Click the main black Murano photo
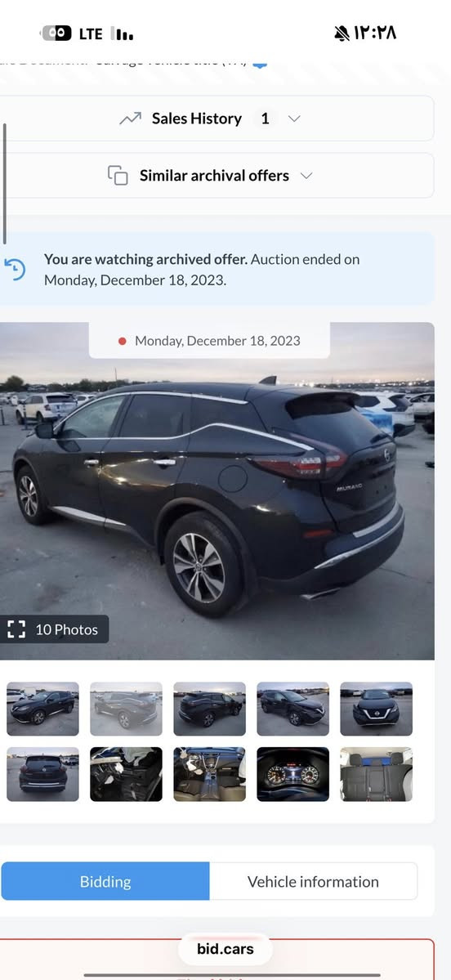The width and height of the screenshot is (451, 980). coord(217,490)
